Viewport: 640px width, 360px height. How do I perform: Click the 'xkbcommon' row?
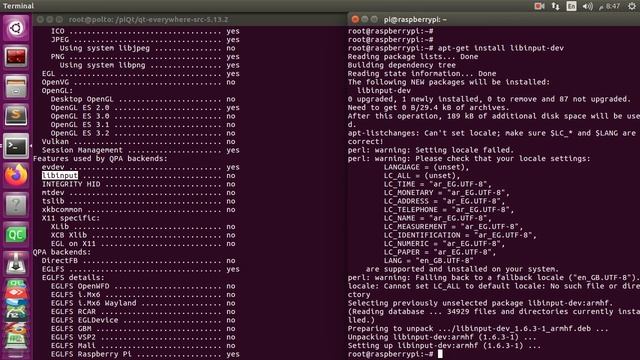[138, 209]
